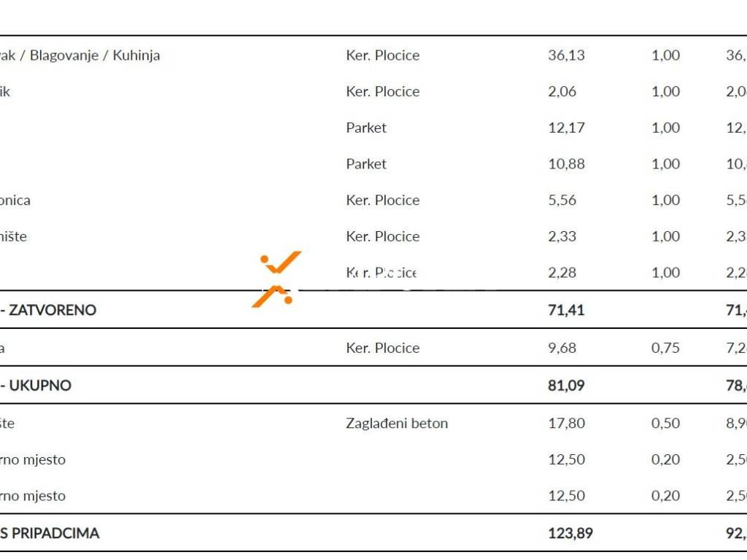This screenshot has width=747, height=560.
Task: Click the orange watermark logo
Action: [x=277, y=279]
